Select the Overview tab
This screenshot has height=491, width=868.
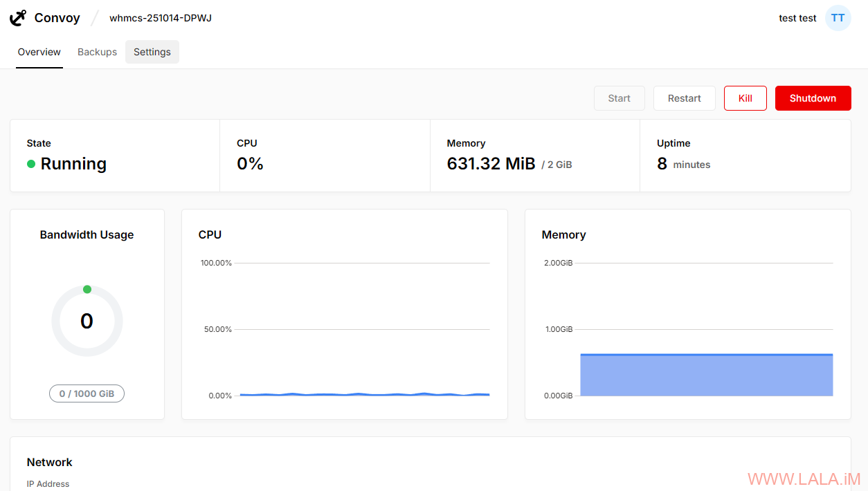pos(39,52)
